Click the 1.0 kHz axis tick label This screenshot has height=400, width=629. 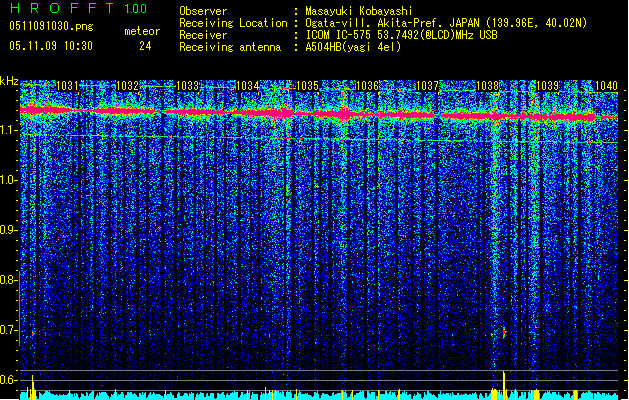tap(9, 180)
